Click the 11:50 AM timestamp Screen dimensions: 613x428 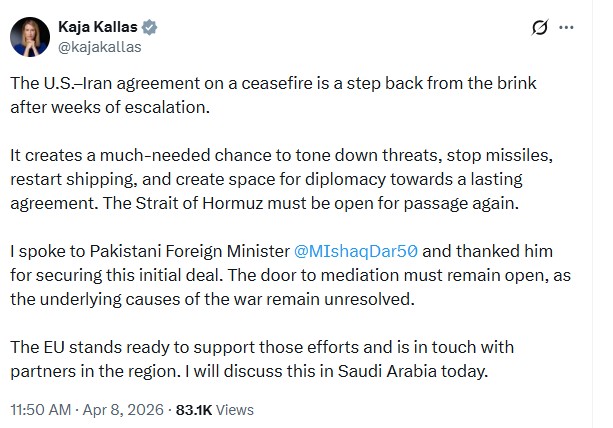tap(41, 409)
